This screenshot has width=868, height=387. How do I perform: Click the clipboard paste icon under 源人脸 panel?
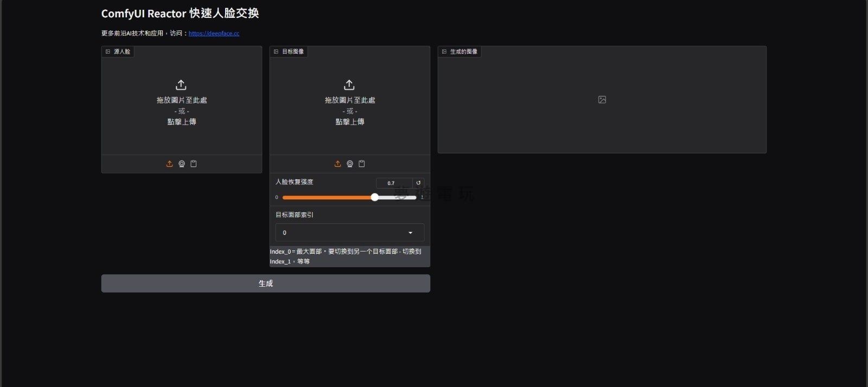pos(194,164)
